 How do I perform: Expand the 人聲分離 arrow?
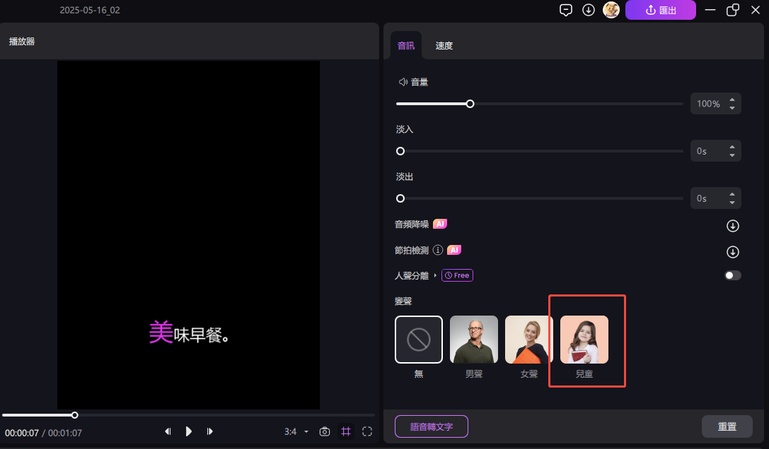[x=435, y=275]
